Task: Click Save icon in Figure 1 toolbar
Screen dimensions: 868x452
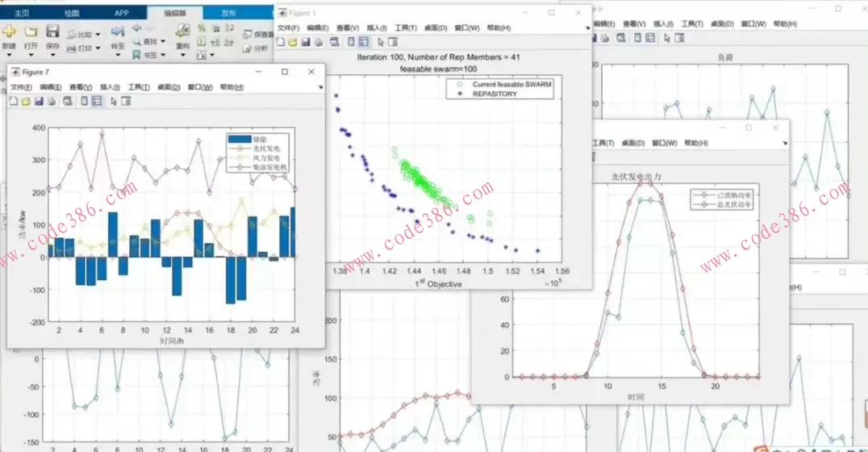Action: click(x=306, y=42)
